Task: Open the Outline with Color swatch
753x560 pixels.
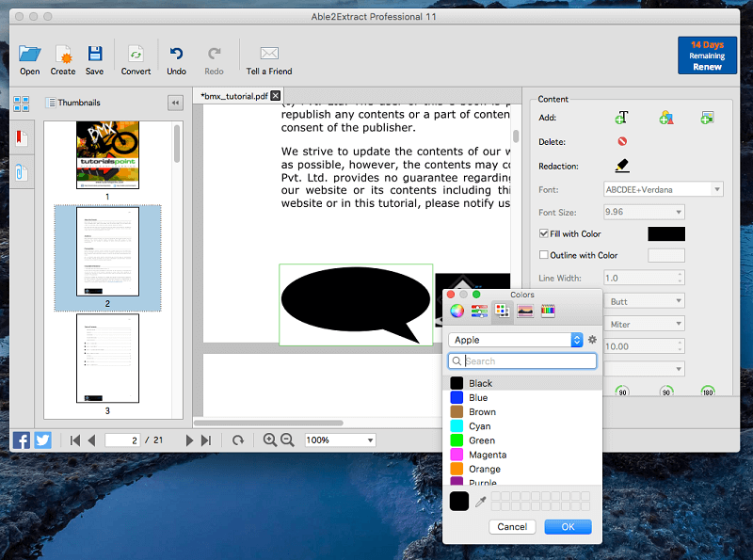Action: pyautogui.click(x=666, y=255)
